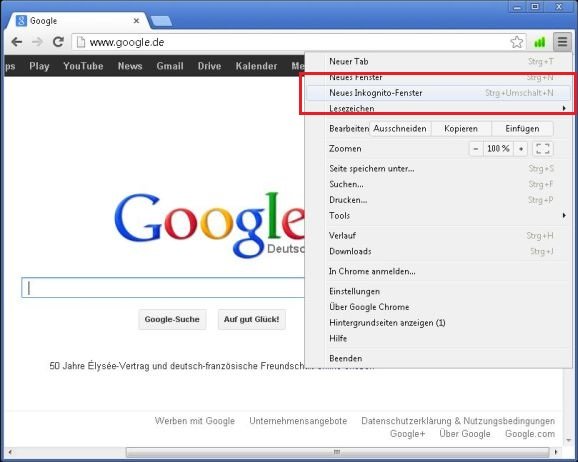Click the Play link in Google bar
The height and width of the screenshot is (462, 578).
(x=39, y=66)
